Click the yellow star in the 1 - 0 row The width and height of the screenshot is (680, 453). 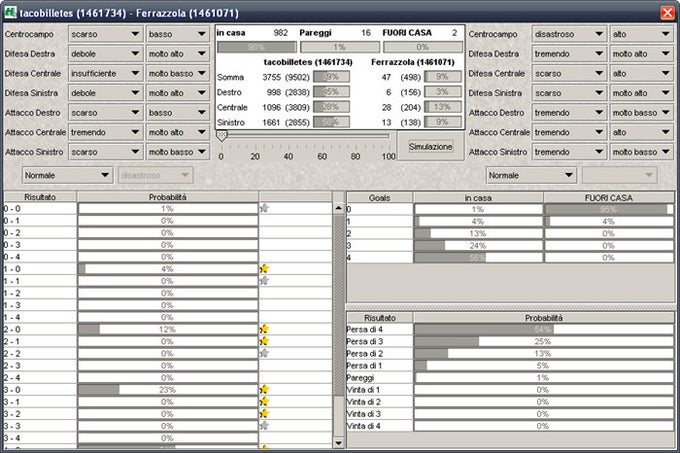pos(264,269)
